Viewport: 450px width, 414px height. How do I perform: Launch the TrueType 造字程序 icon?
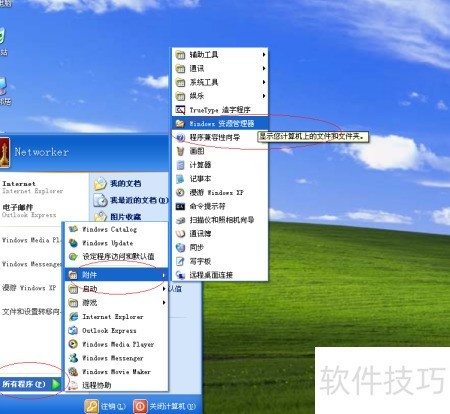[180, 110]
